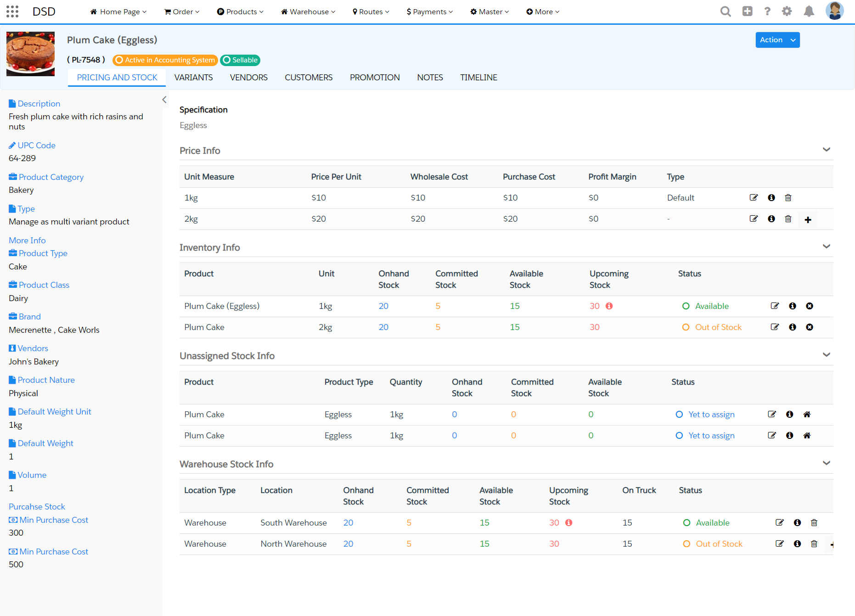Check the notifications bell
The width and height of the screenshot is (855, 616).
click(x=809, y=11)
